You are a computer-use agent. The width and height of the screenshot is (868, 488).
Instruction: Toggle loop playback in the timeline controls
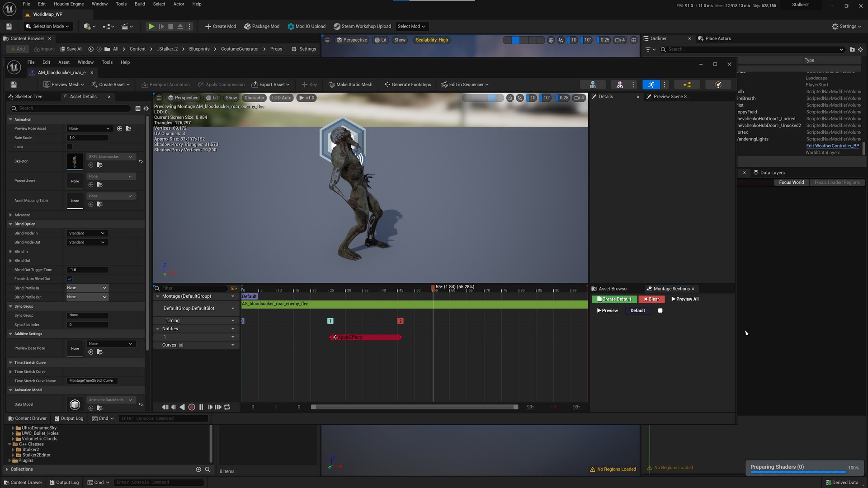[227, 407]
